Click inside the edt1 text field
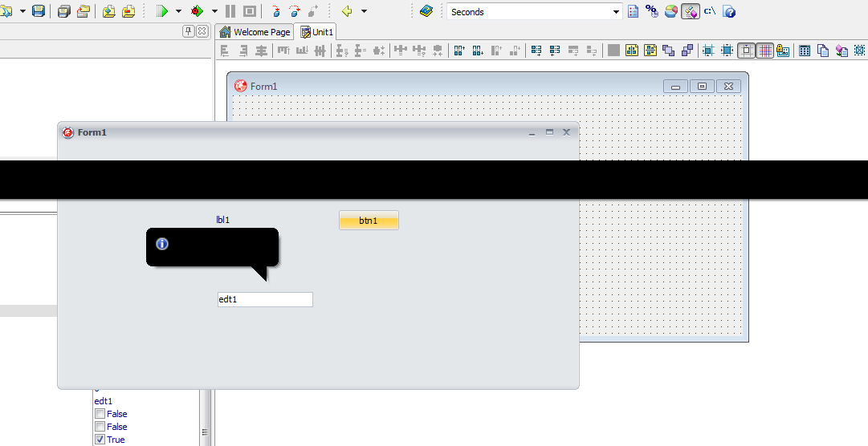This screenshot has height=446, width=868. coord(265,299)
